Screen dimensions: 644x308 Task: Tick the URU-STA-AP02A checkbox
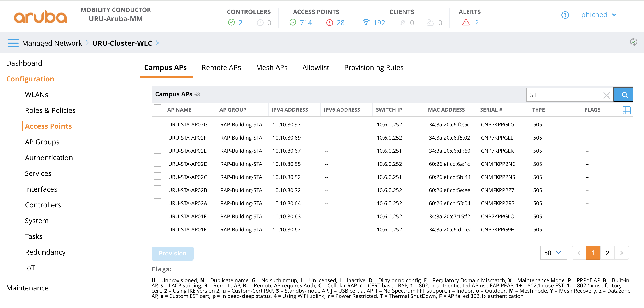pos(157,202)
